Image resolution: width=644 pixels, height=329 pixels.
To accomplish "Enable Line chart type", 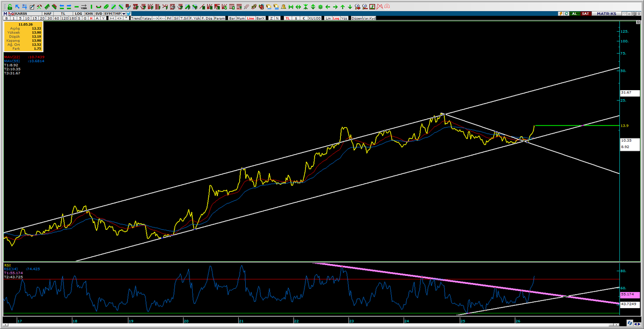I will (250, 18).
